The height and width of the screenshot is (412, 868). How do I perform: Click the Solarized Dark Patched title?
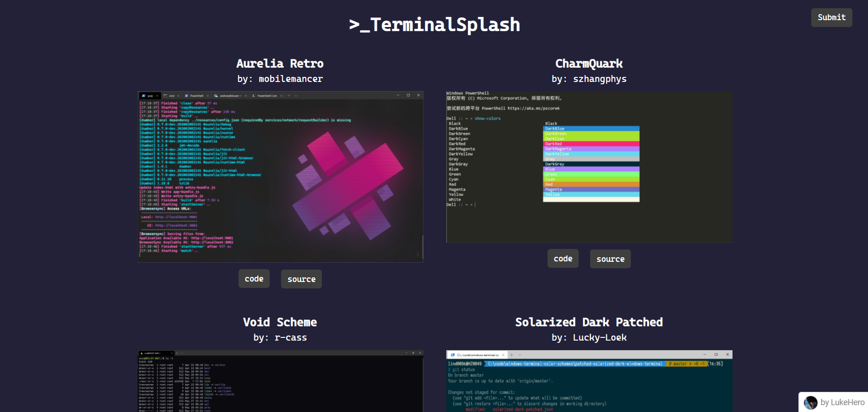pyautogui.click(x=589, y=322)
